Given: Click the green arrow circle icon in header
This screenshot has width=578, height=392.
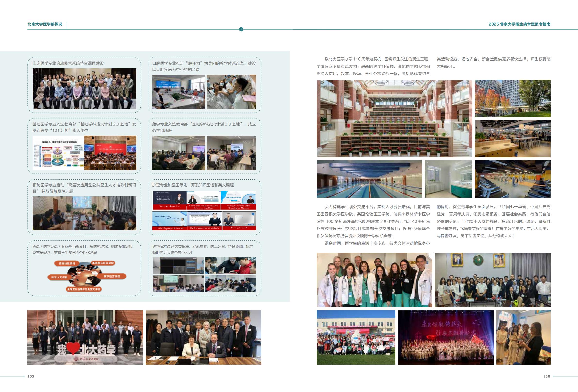Looking at the screenshot, I should click(241, 29).
